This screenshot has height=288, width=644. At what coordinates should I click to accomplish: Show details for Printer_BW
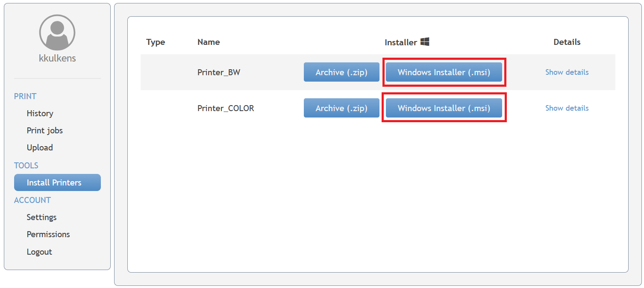pyautogui.click(x=567, y=72)
